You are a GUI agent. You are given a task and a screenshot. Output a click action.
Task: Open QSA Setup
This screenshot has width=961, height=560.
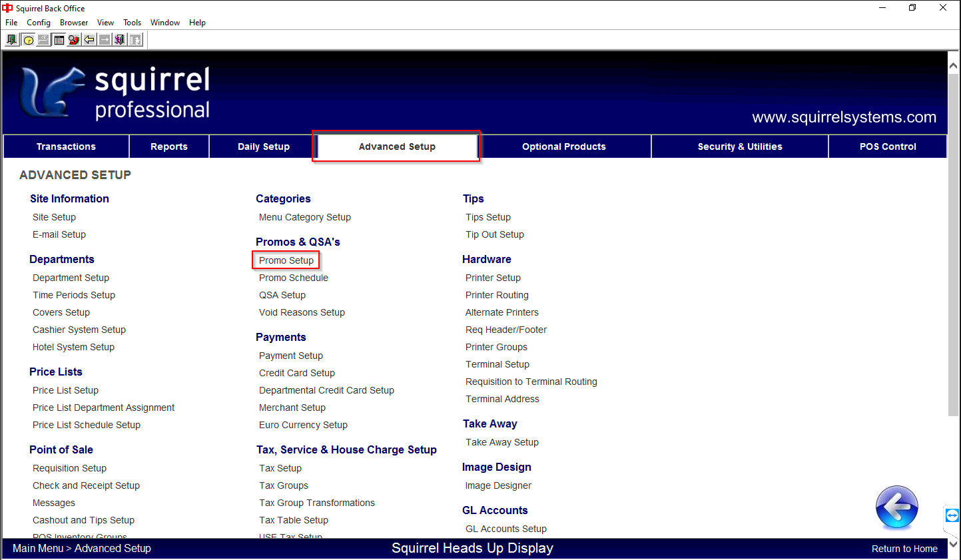(x=282, y=295)
